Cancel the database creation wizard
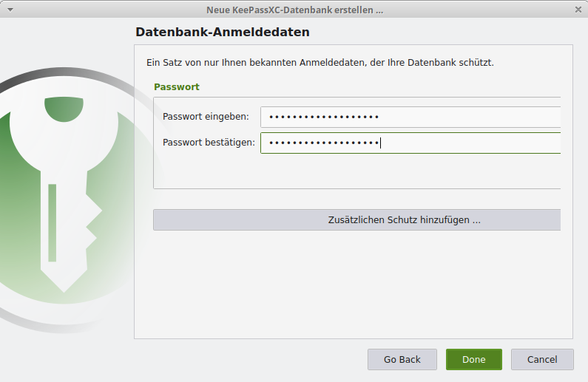Screen dimensions: 588x382 tap(542, 360)
